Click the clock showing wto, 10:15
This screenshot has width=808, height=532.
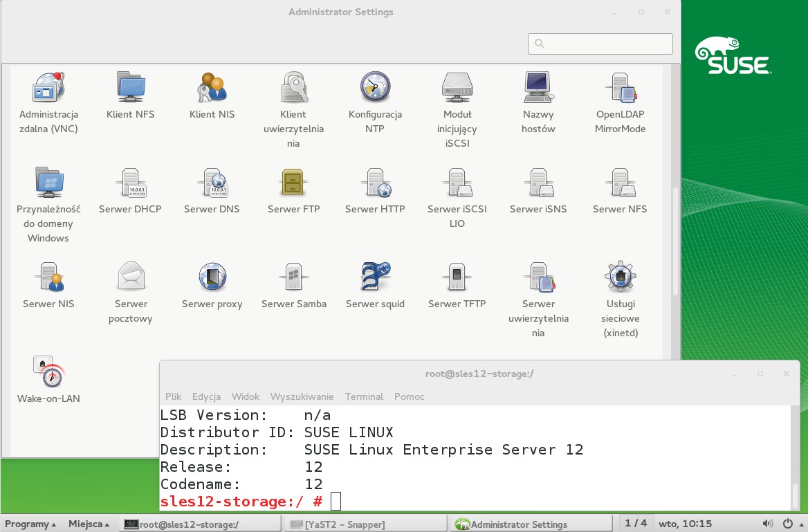tap(685, 524)
